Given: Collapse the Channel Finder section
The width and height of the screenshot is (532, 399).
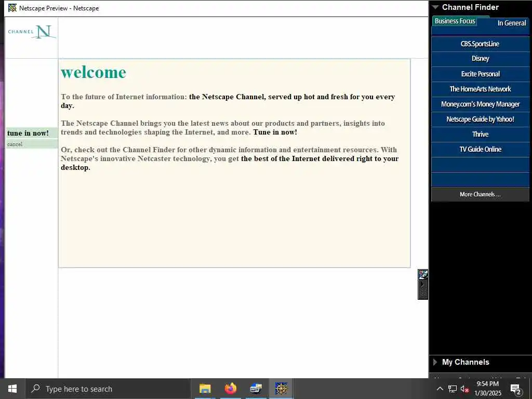Looking at the screenshot, I should [x=435, y=7].
